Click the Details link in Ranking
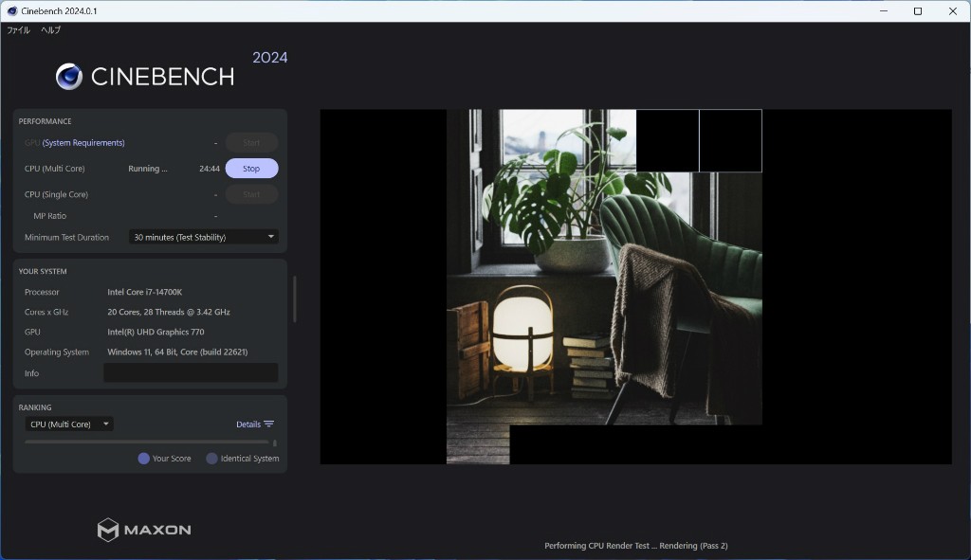Viewport: 971px width, 560px height. (248, 425)
